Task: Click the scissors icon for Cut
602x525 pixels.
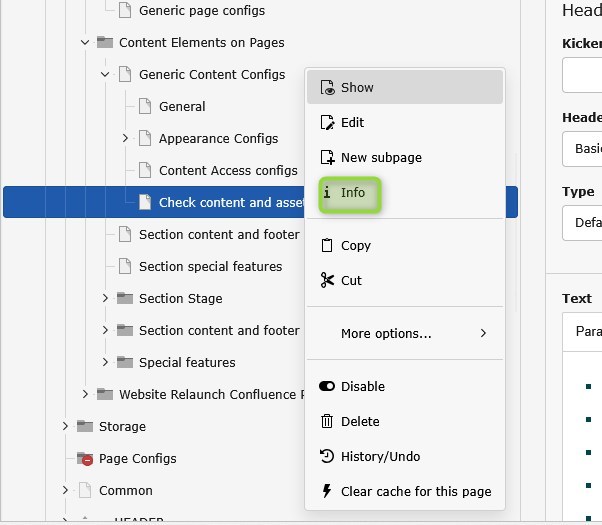Action: coord(326,280)
